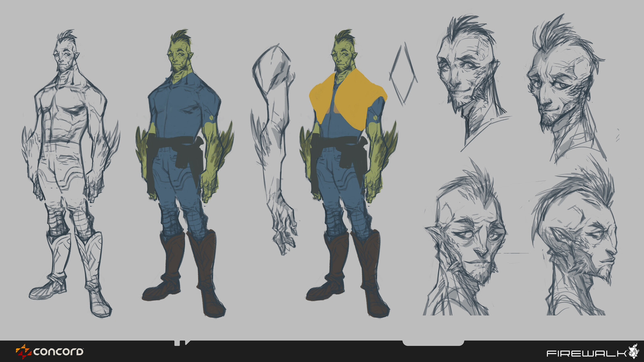Click the blue-shirt figure without the shawl
The height and width of the screenshot is (362, 644).
tap(184, 173)
